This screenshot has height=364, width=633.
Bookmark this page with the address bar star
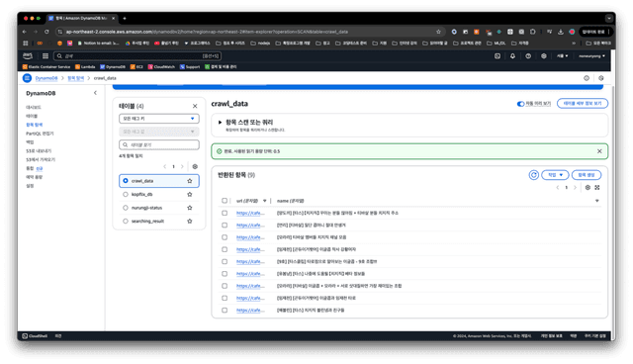point(438,32)
